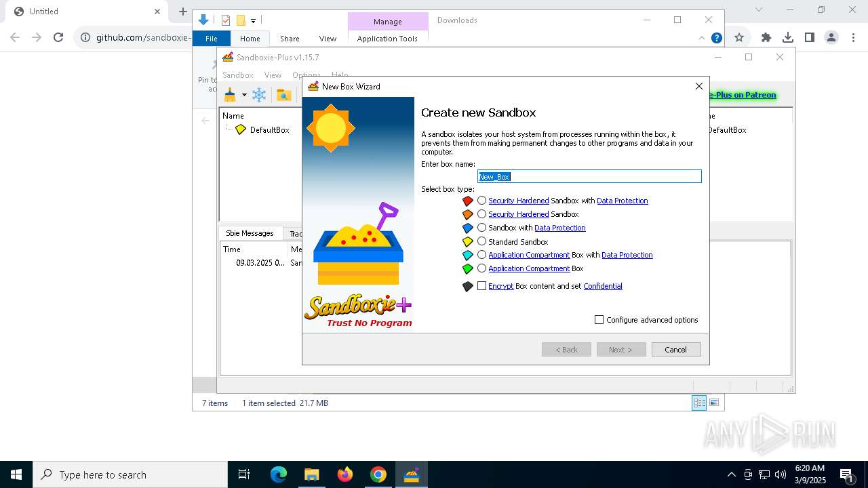Open Chrome extensions puzzle icon
The image size is (868, 488).
click(766, 37)
